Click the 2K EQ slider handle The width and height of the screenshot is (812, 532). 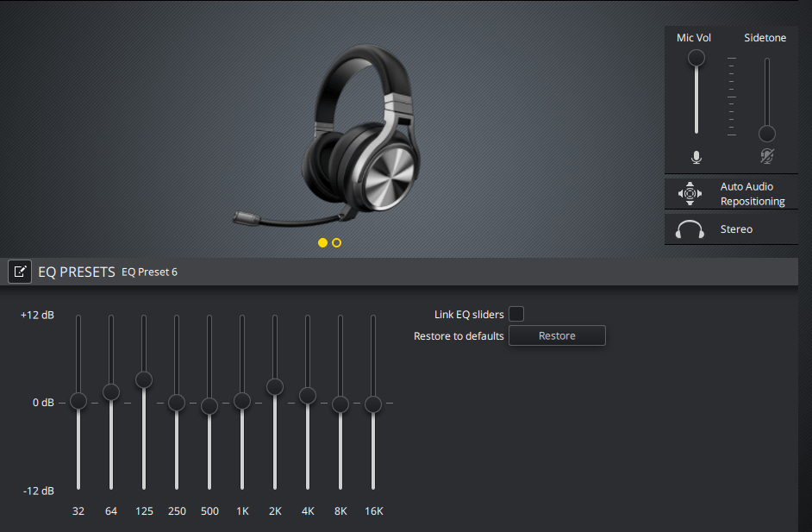tap(275, 388)
